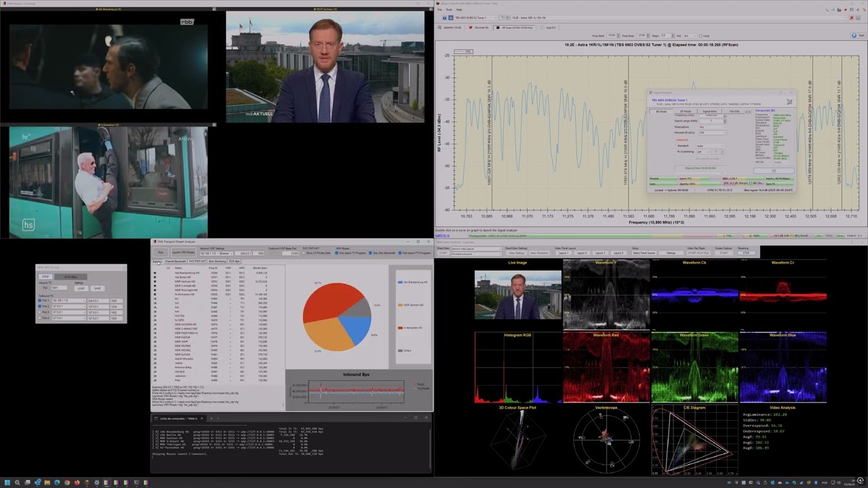Screen dimensions: 868x488
Task: Toggle the Port 3 checkbox
Action: click(39, 312)
